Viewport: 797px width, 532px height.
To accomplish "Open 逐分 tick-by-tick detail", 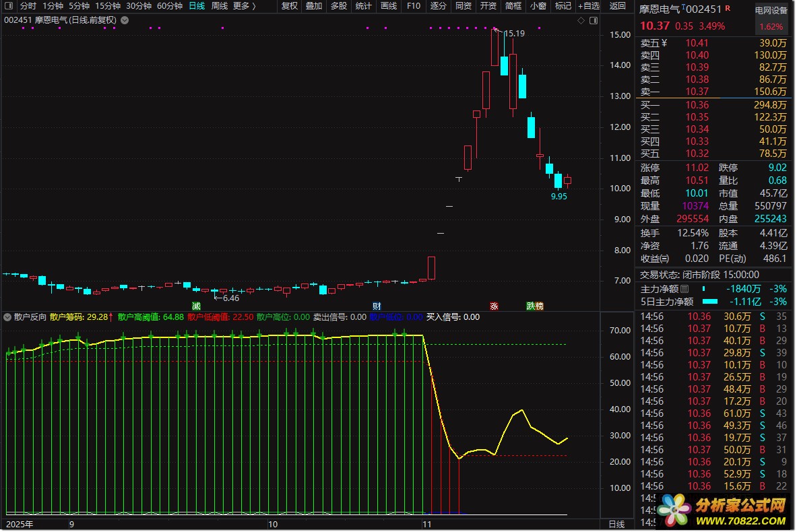I will pos(439,5).
